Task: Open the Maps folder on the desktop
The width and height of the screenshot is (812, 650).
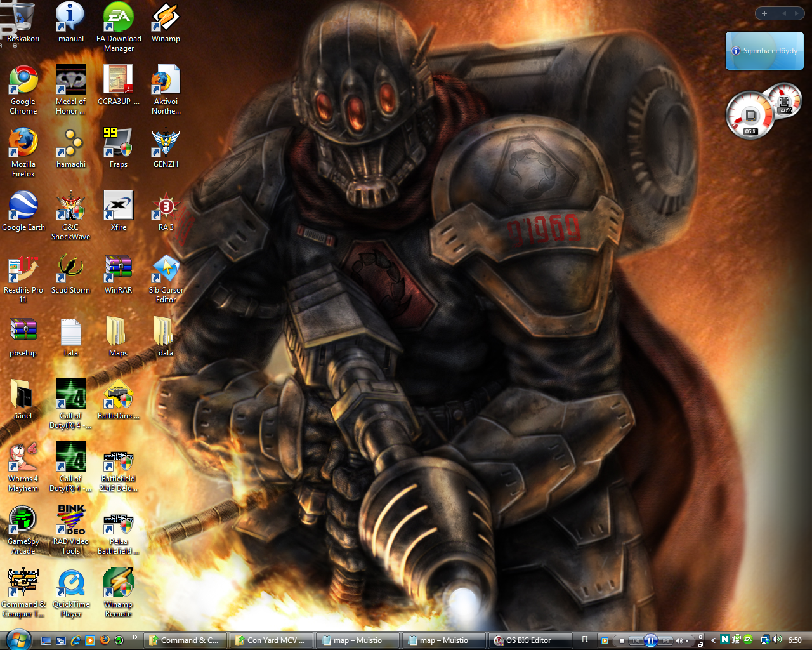Action: click(118, 332)
